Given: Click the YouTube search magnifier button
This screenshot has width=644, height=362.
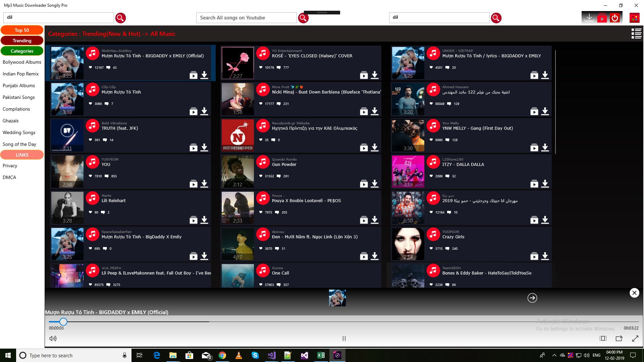Looking at the screenshot, I should 303,18.
